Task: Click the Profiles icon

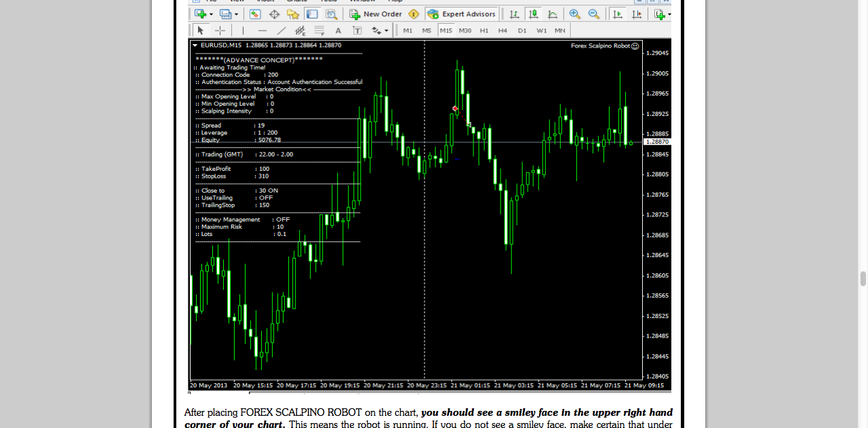Action: click(225, 14)
